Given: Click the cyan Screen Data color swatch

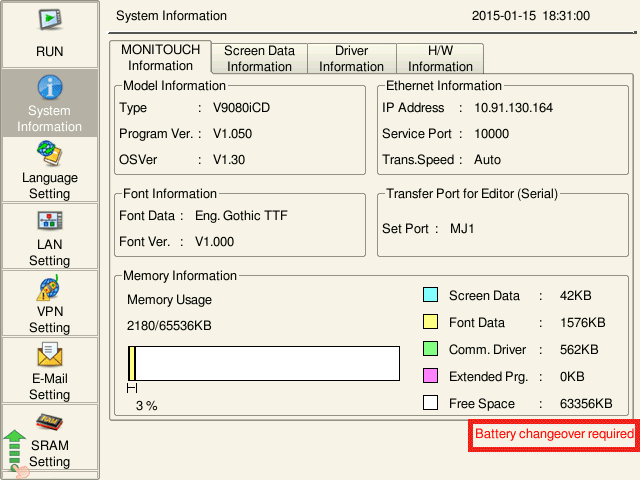Looking at the screenshot, I should click(x=430, y=295).
